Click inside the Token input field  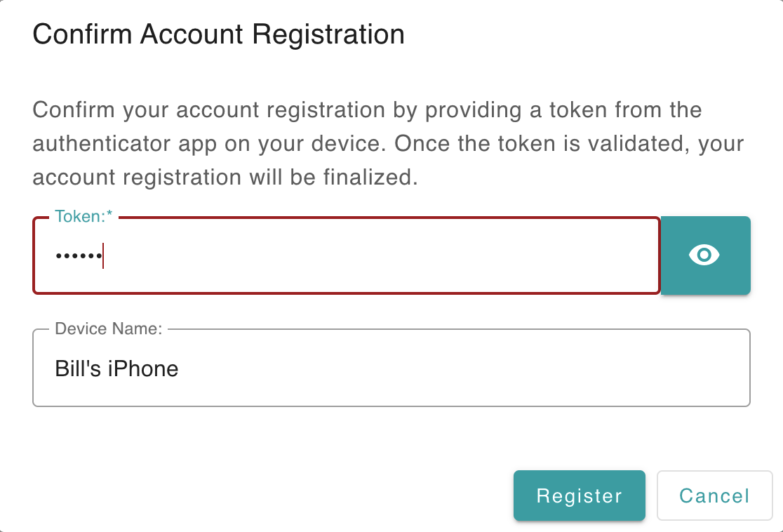344,255
